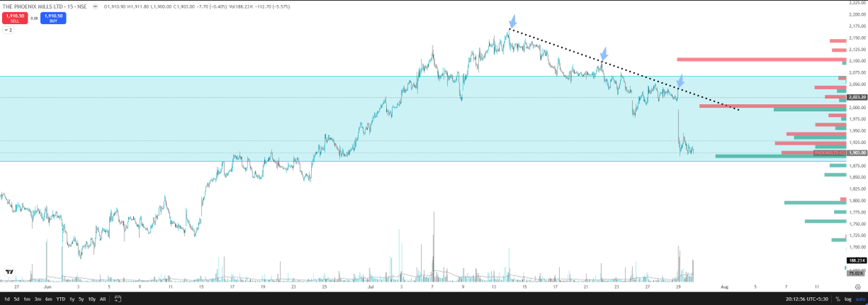This screenshot has height=305, width=868.
Task: Switch date range to YTD
Action: tap(61, 298)
